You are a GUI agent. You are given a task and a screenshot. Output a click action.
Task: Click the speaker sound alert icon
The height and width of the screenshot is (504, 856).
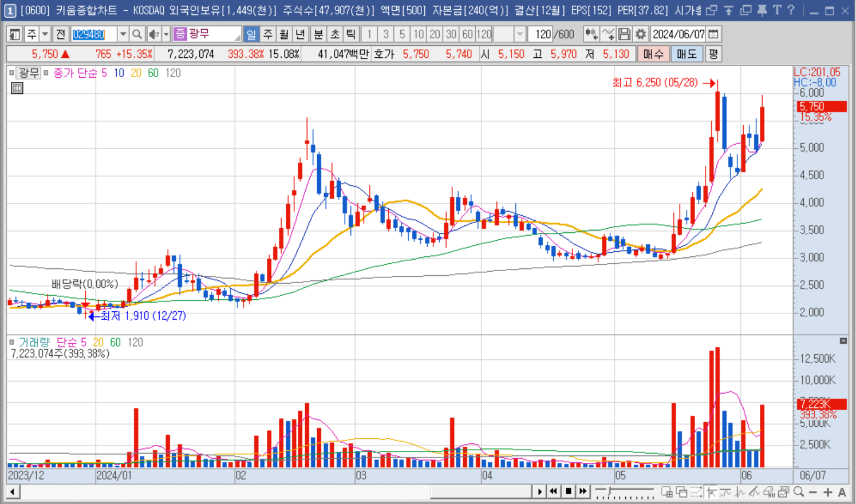coord(153,34)
